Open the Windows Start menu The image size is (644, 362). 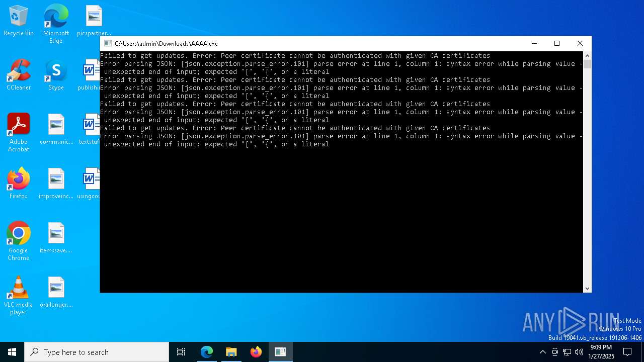pos(12,352)
